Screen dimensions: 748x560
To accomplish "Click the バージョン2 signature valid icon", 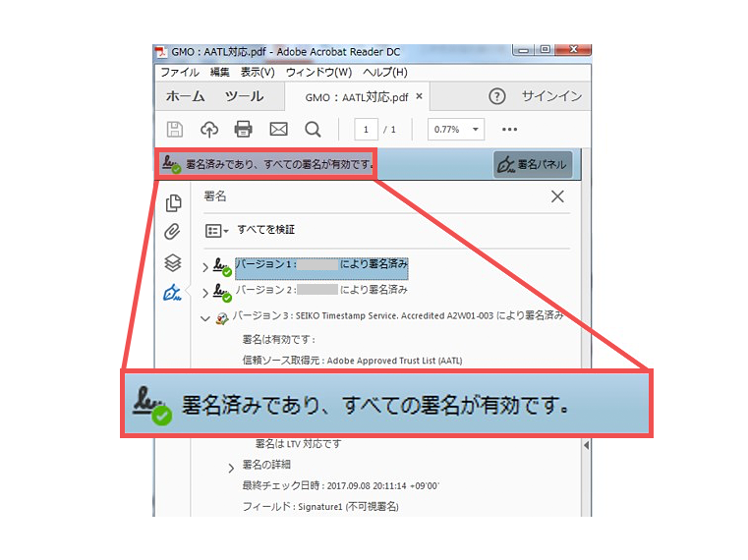I will (x=222, y=293).
